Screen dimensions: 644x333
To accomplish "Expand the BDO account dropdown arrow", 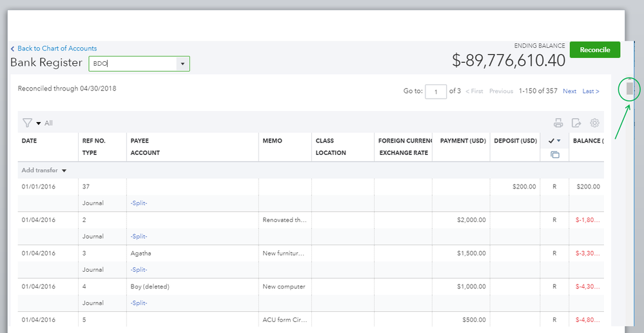I will (x=182, y=63).
